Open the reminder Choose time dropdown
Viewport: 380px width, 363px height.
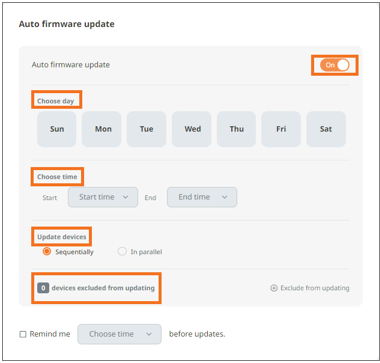pyautogui.click(x=119, y=334)
